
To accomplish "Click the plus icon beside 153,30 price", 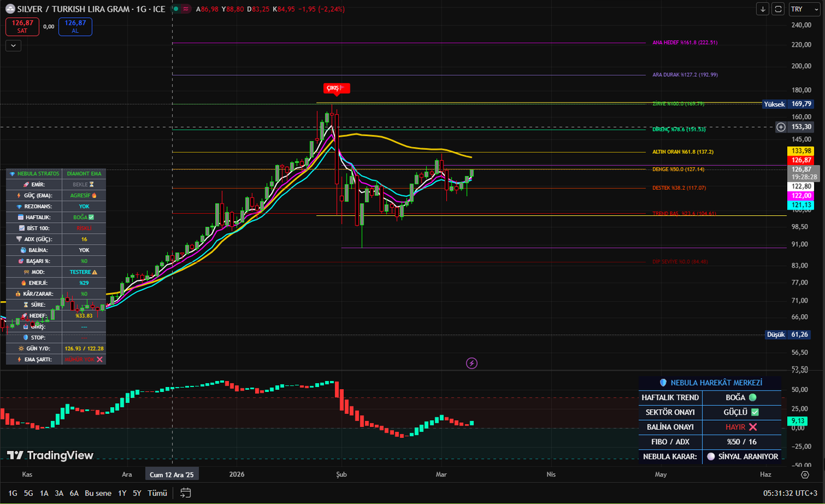I will [x=780, y=127].
